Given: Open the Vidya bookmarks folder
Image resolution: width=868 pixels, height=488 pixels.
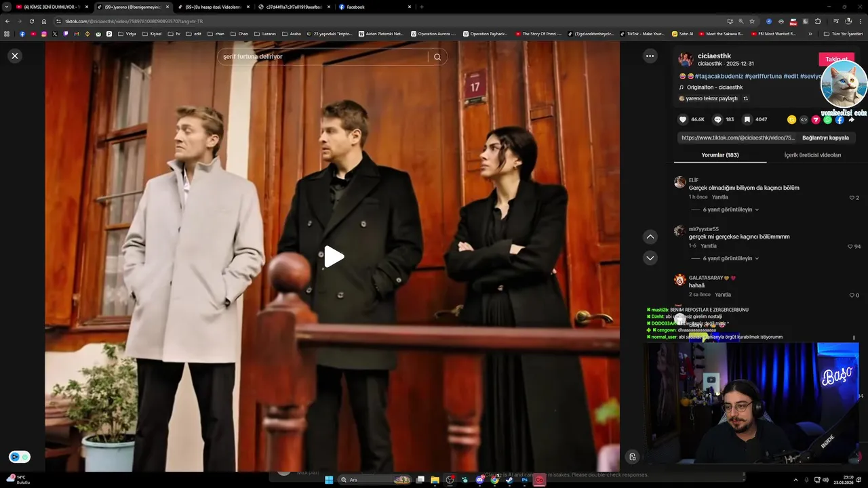Looking at the screenshot, I should pos(127,33).
